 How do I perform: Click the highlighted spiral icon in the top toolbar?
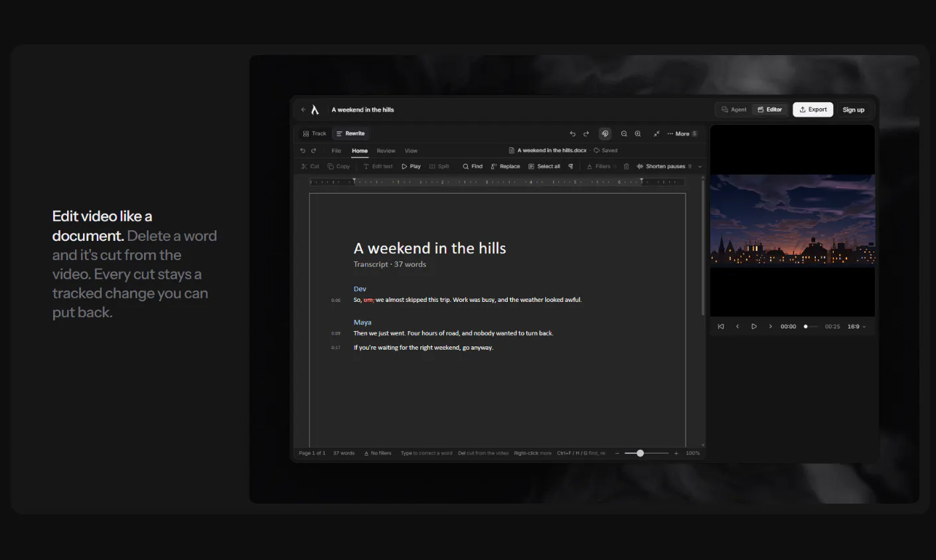605,133
